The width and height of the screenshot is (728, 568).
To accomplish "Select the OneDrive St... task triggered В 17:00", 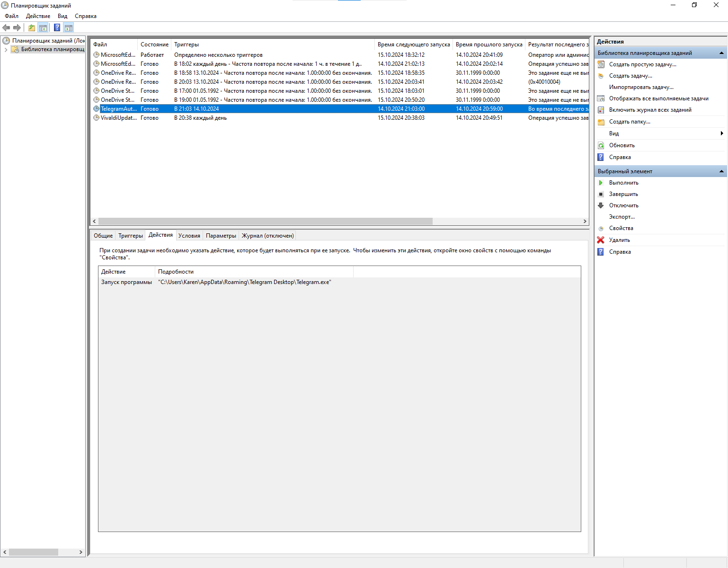I will click(x=339, y=91).
